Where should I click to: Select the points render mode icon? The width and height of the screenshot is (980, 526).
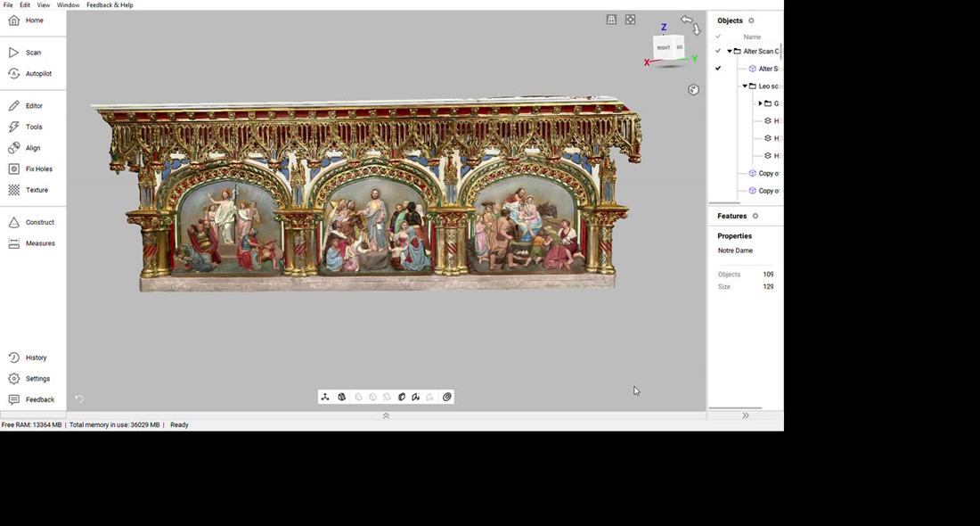click(x=325, y=397)
